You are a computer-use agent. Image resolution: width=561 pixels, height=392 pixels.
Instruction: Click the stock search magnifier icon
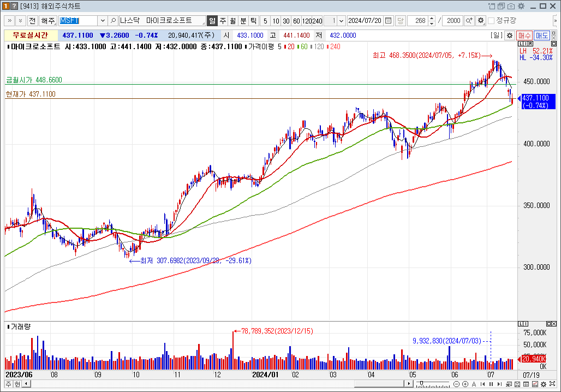click(114, 21)
